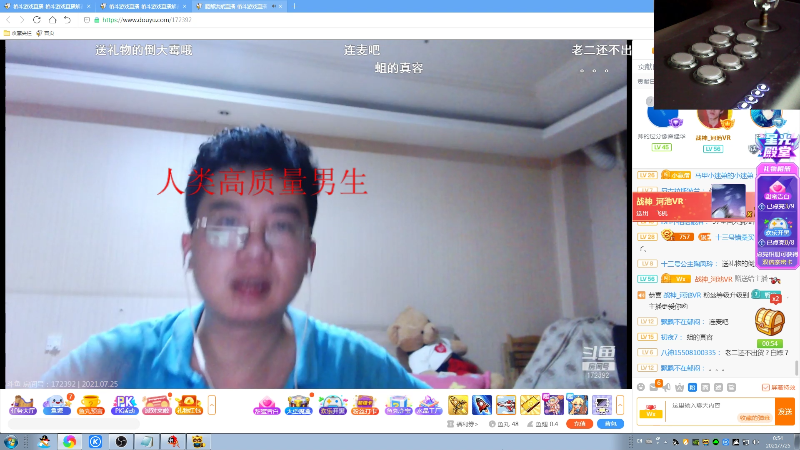Click username 八神15508100335 in chat
The image size is (800, 450).
point(688,353)
